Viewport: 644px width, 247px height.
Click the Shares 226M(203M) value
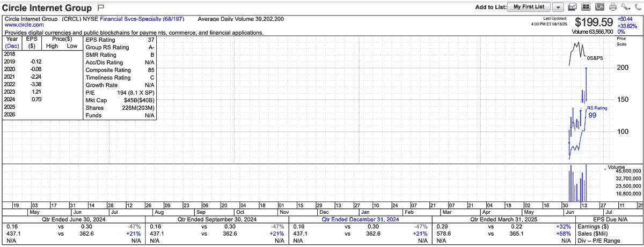pyautogui.click(x=138, y=108)
